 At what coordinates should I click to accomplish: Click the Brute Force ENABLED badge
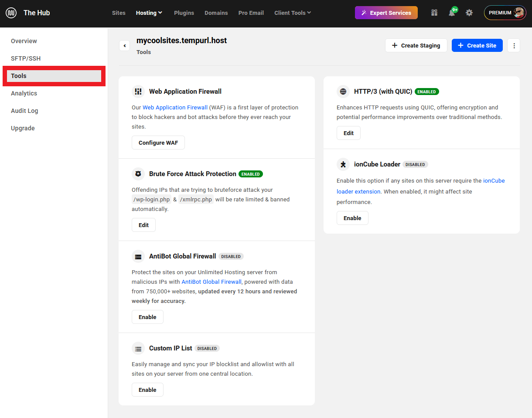click(251, 174)
